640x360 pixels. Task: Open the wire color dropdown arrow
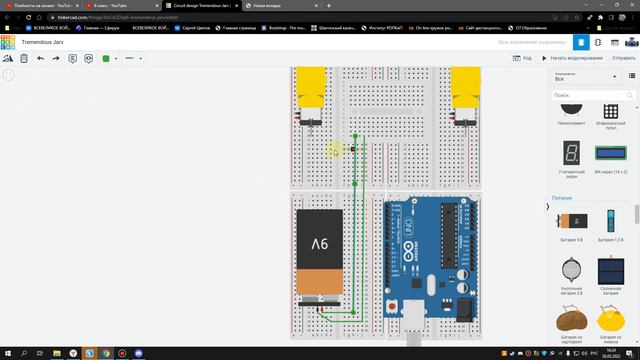point(116,59)
